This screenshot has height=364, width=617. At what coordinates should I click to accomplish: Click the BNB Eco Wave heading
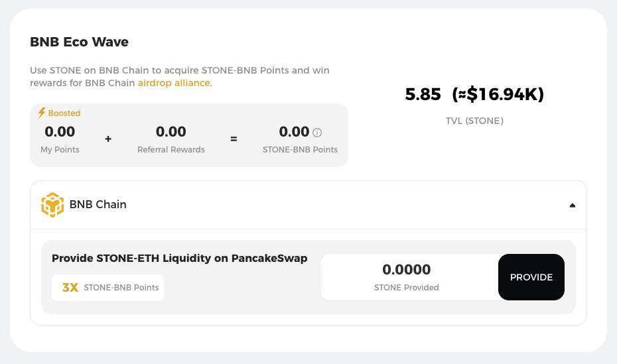point(79,42)
